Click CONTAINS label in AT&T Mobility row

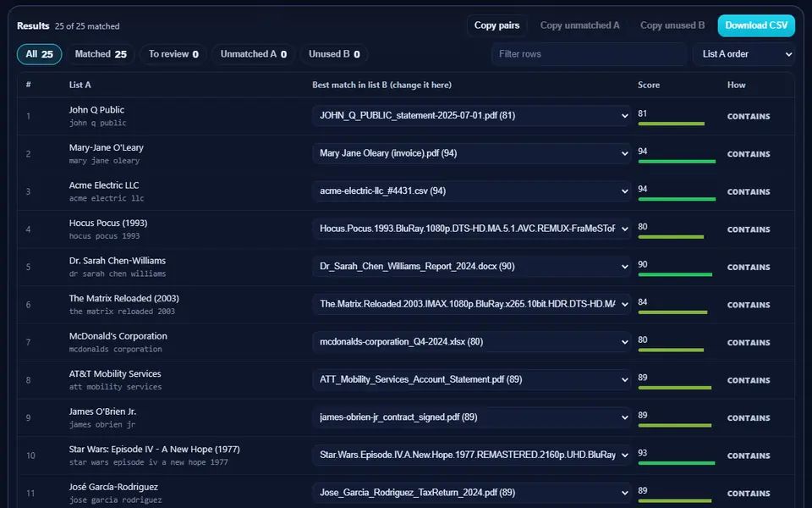click(x=749, y=380)
